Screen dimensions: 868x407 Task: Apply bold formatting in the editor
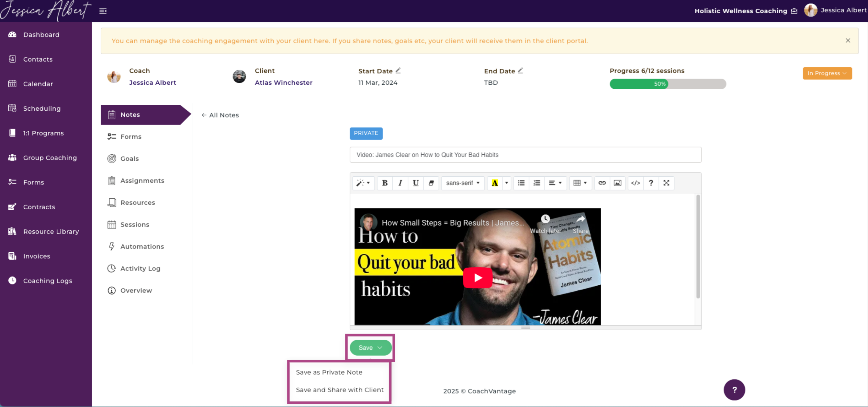(x=385, y=183)
